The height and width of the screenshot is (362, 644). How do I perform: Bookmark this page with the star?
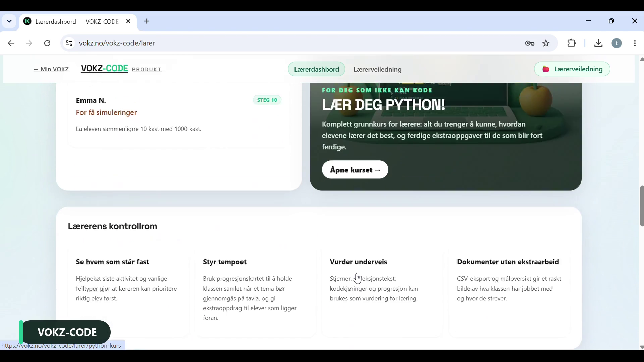546,43
